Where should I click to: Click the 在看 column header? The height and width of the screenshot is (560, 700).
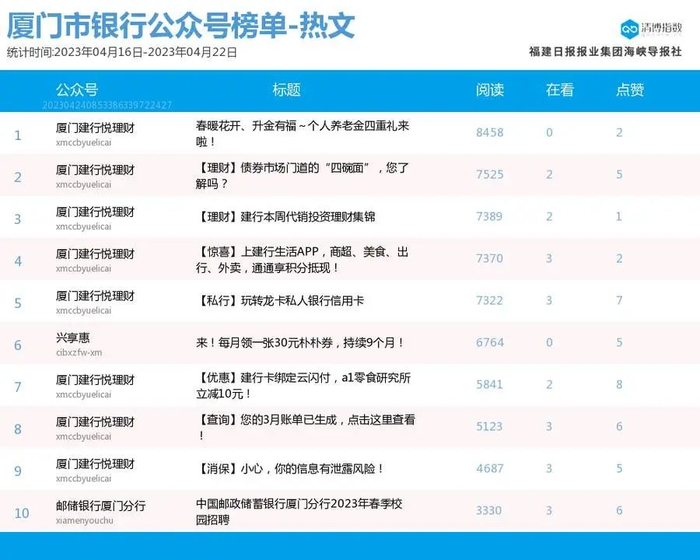(x=560, y=90)
